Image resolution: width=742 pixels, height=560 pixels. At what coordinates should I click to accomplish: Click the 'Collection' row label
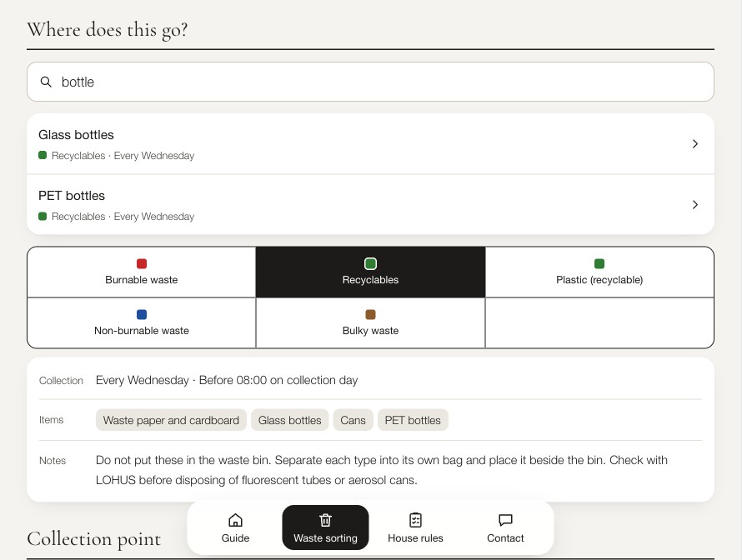61,381
